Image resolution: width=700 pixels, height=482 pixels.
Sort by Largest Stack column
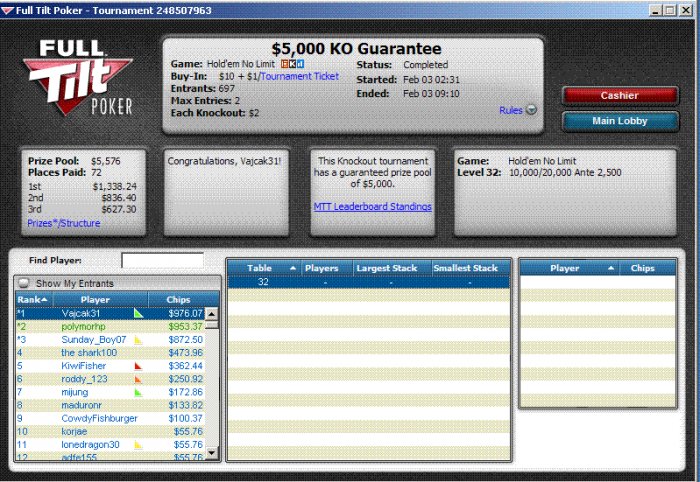(x=392, y=268)
